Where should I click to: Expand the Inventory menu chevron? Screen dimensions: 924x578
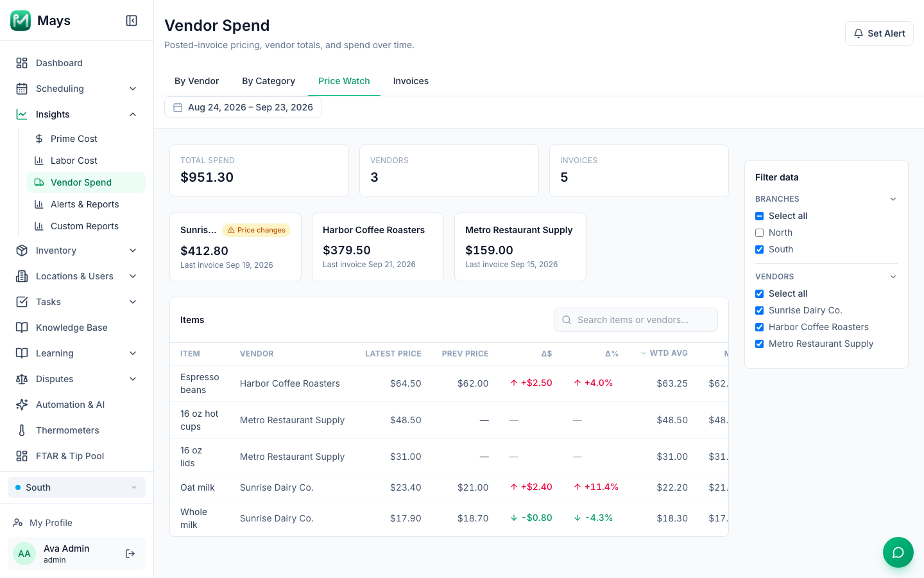(133, 250)
